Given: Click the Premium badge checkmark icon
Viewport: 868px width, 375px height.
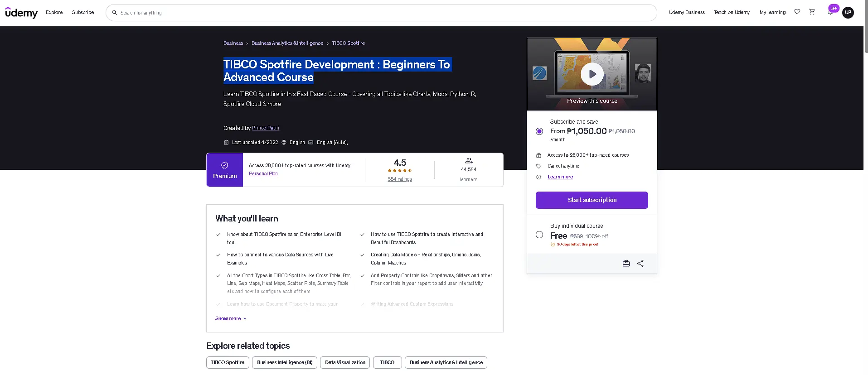Looking at the screenshot, I should (x=225, y=165).
